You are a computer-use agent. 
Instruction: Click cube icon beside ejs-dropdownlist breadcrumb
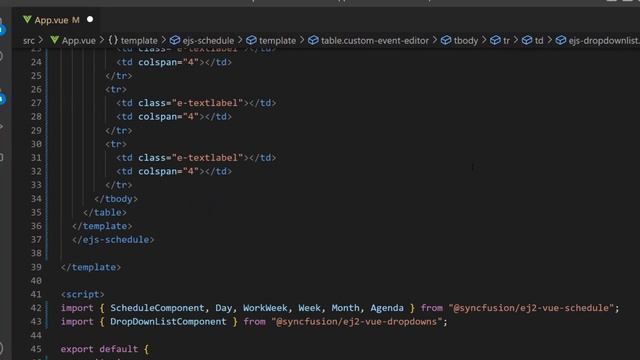click(561, 40)
